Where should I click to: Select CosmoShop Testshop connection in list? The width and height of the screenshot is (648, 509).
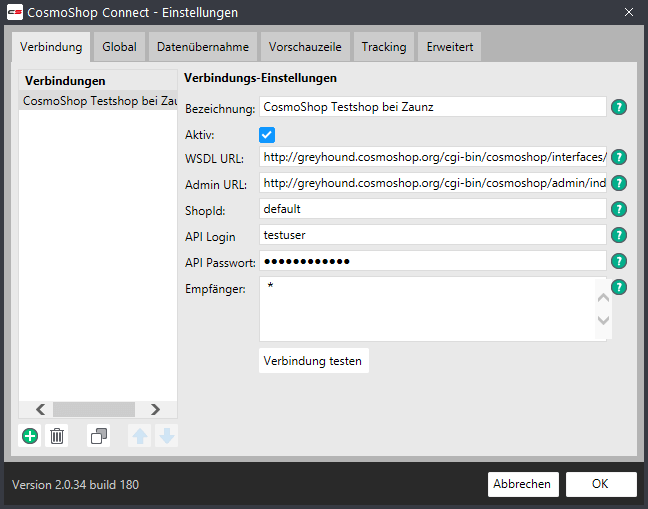98,101
